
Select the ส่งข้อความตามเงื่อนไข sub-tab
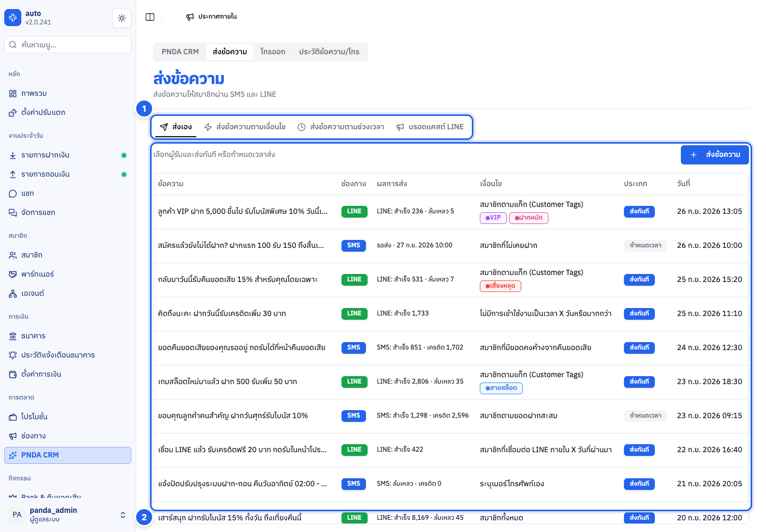point(245,127)
